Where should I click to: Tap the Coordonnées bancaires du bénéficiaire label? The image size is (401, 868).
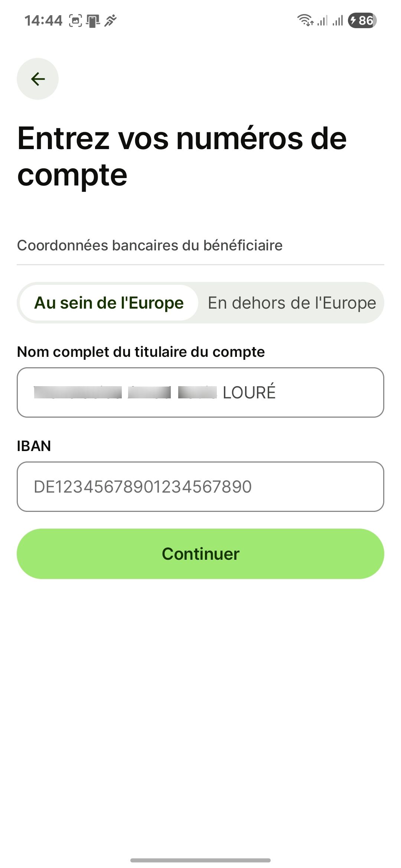[x=150, y=246]
